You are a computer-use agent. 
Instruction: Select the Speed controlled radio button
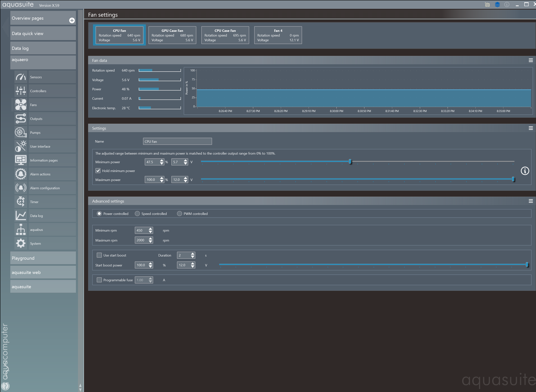[137, 214]
